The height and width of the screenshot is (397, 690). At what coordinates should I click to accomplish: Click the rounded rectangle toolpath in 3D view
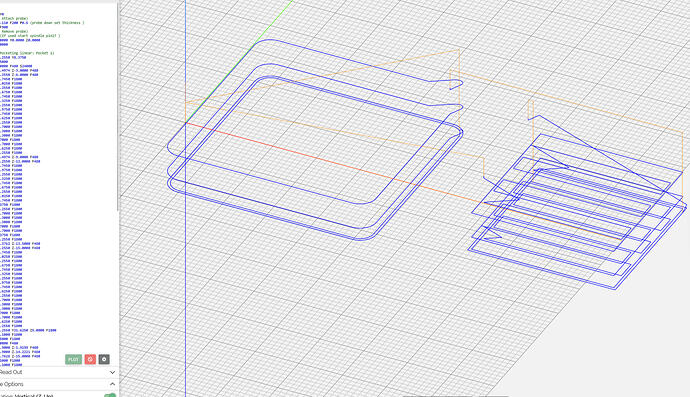coord(315,140)
